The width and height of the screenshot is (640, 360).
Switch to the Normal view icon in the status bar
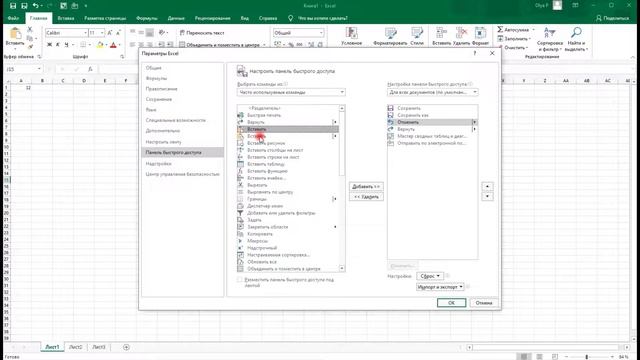point(524,357)
